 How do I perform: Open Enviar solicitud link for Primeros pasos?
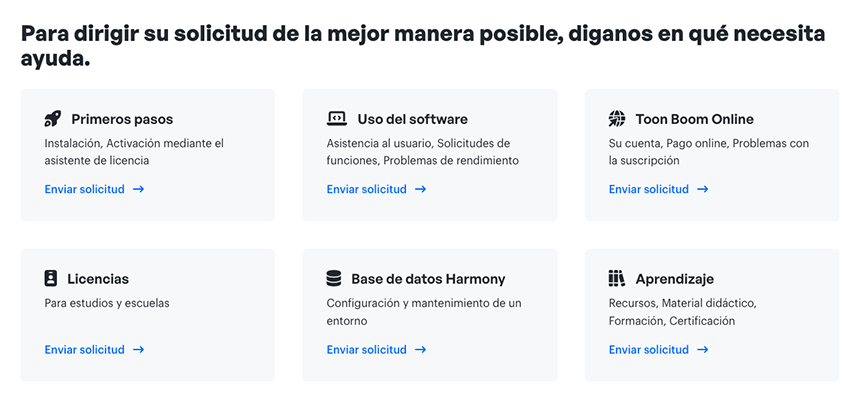85,189
